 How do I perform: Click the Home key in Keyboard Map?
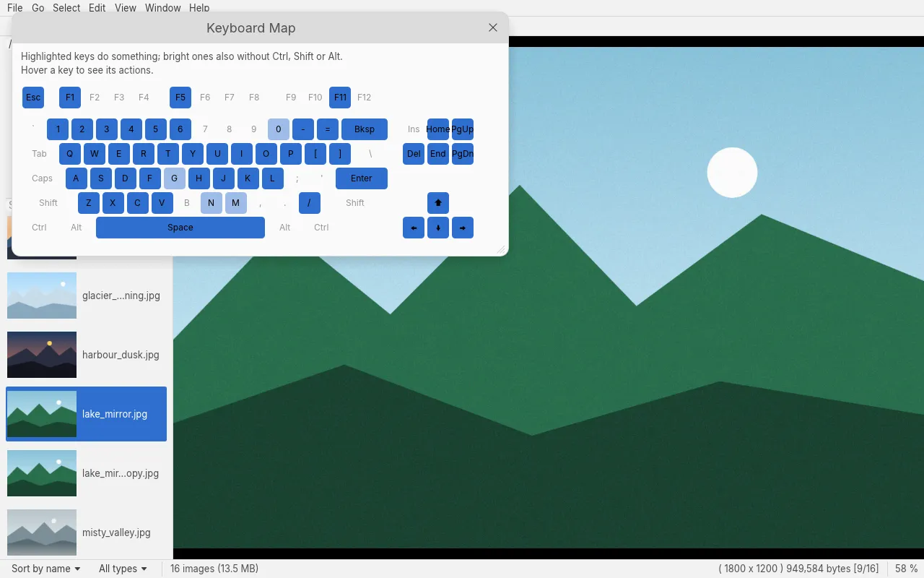pos(438,129)
